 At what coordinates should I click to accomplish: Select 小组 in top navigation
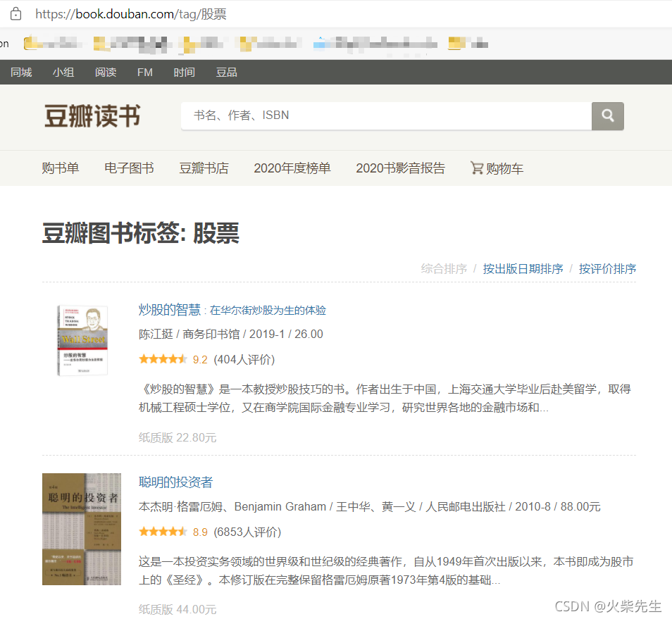63,73
